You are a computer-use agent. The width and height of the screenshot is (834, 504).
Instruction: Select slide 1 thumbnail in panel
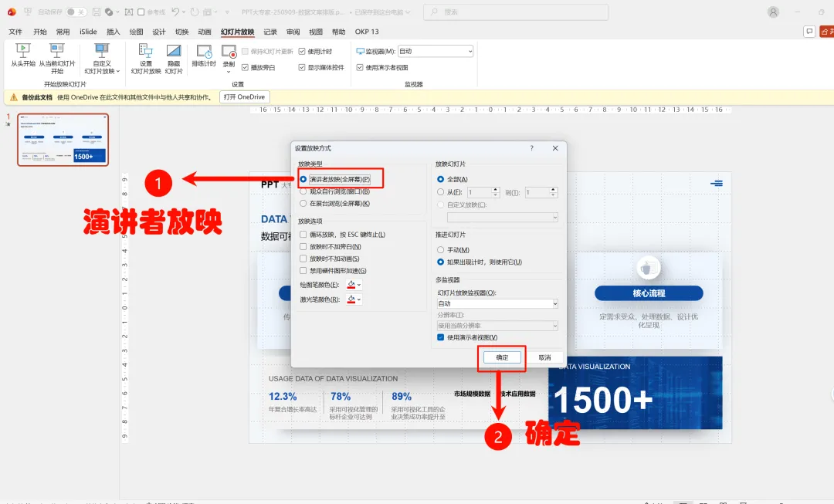point(63,140)
